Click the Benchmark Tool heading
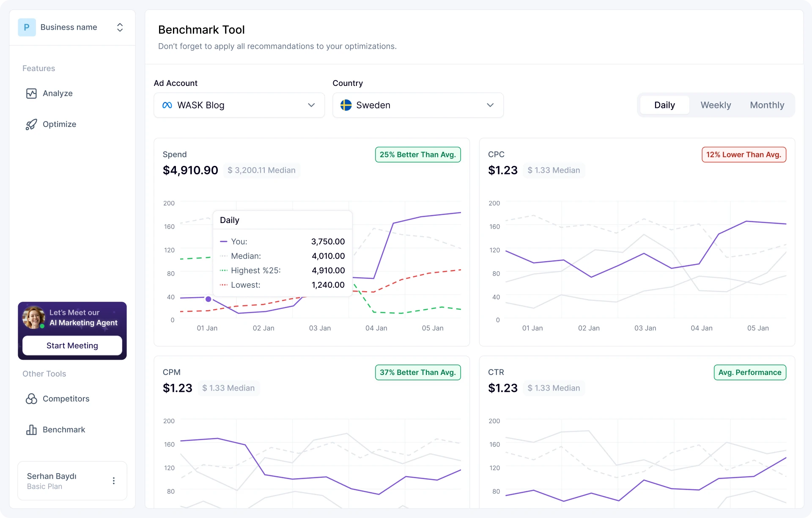The image size is (812, 518). coord(201,30)
